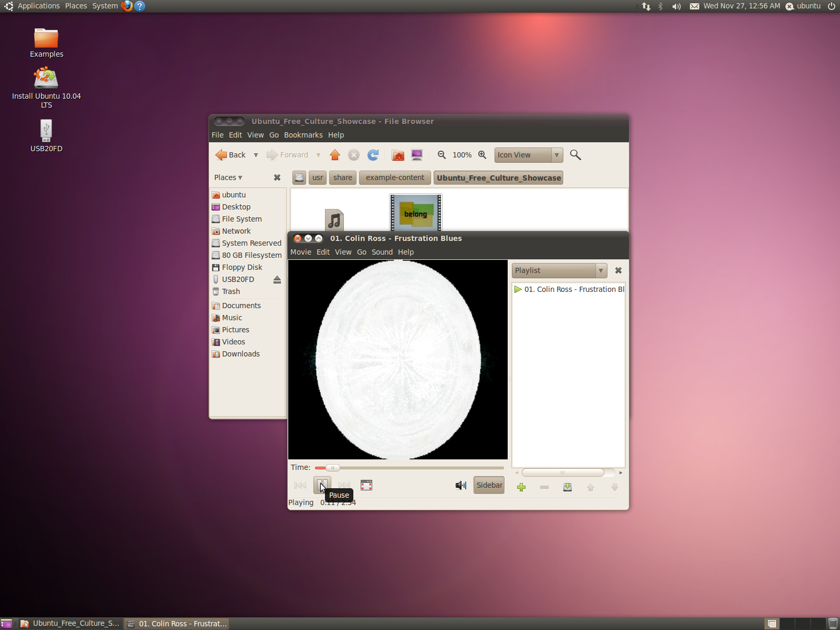Screen dimensions: 840x630
Task: Open the File menu in File Browser
Action: click(217, 135)
